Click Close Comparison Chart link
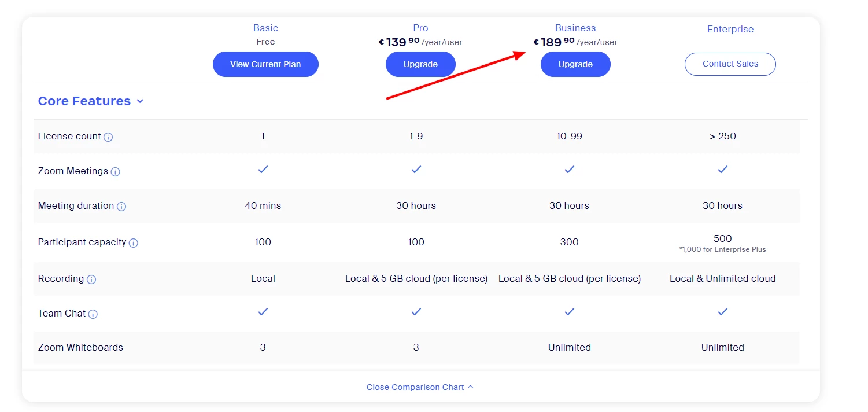 pos(420,387)
